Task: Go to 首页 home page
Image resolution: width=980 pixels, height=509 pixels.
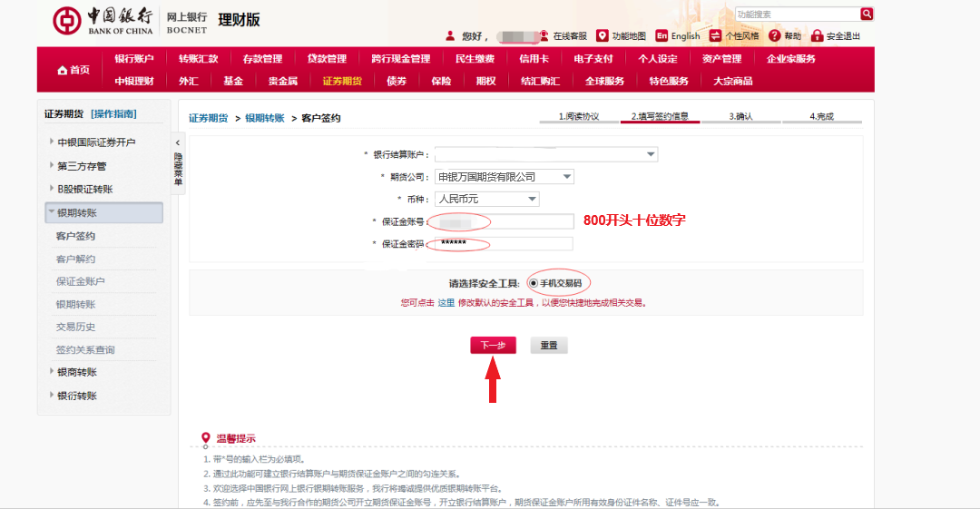Action: pos(73,70)
